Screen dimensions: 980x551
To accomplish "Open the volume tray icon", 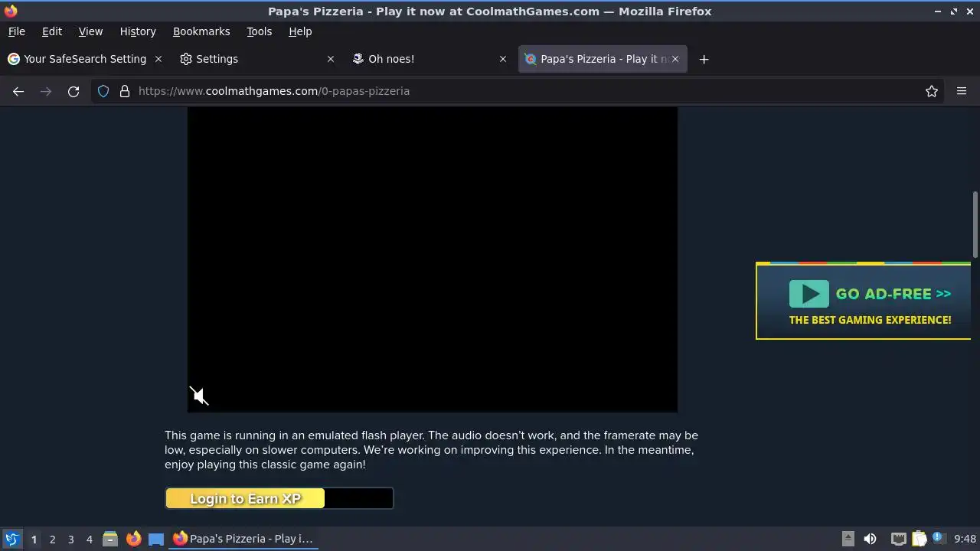I will click(870, 539).
